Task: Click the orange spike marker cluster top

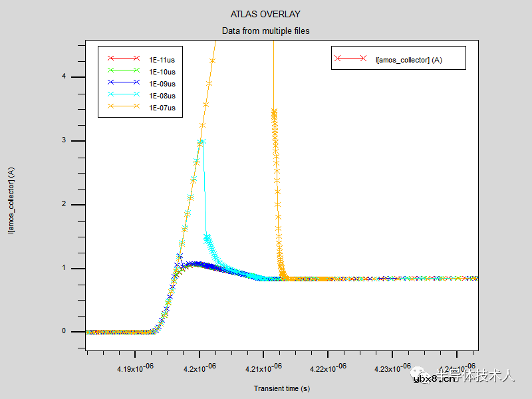Action: pos(273,112)
